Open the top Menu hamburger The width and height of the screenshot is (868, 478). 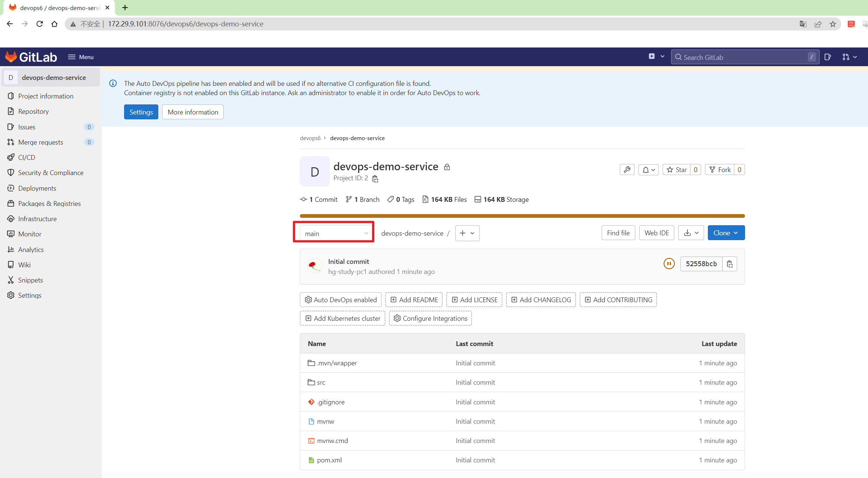(81, 57)
